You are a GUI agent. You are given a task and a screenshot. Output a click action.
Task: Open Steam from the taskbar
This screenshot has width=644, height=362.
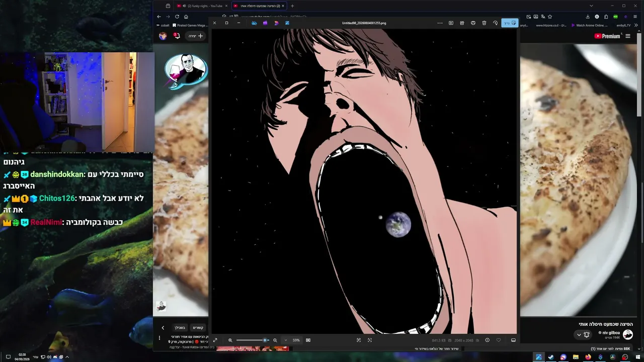click(551, 357)
